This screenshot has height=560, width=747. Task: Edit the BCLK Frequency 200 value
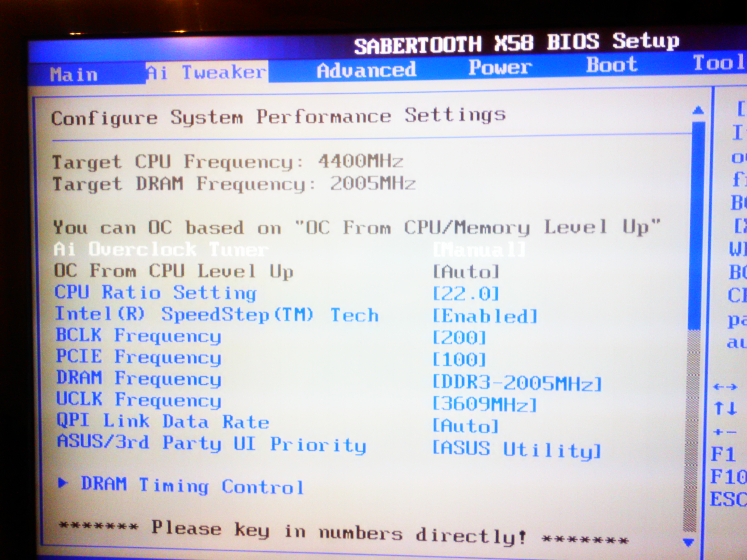point(459,337)
